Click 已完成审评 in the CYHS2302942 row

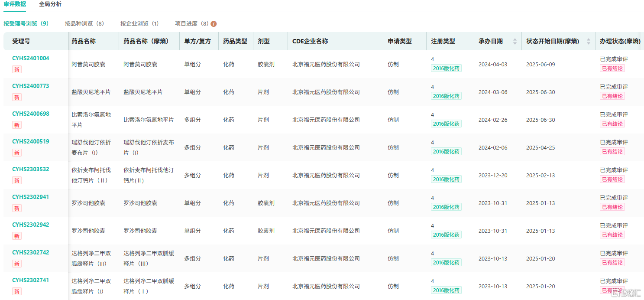click(614, 225)
